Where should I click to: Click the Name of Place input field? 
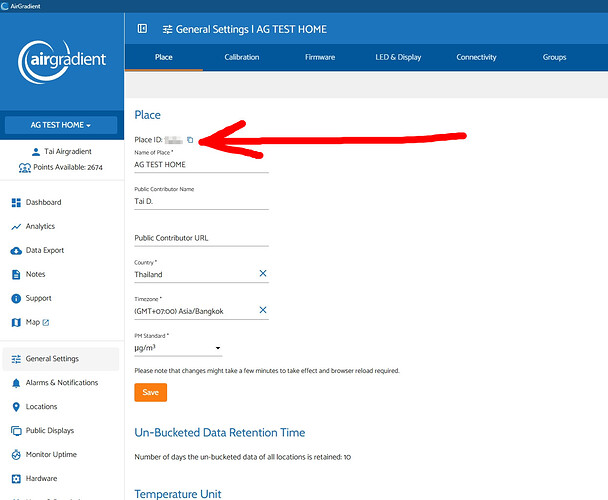[201, 164]
